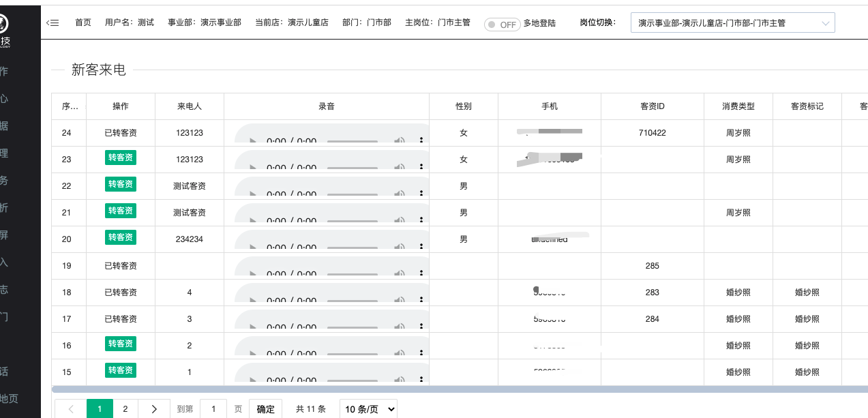This screenshot has width=868, height=418.
Task: Go to page 2 of results
Action: 125,409
